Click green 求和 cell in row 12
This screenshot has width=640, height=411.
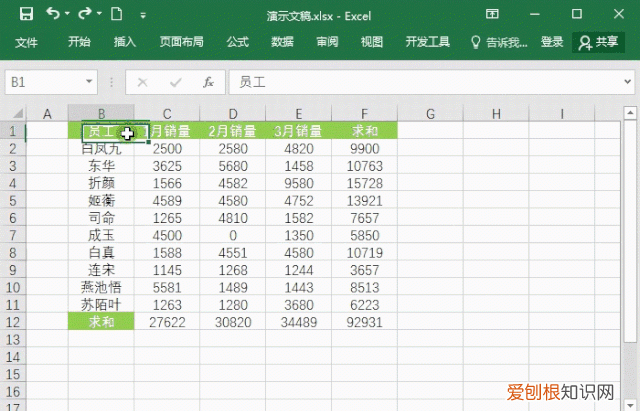coord(101,322)
